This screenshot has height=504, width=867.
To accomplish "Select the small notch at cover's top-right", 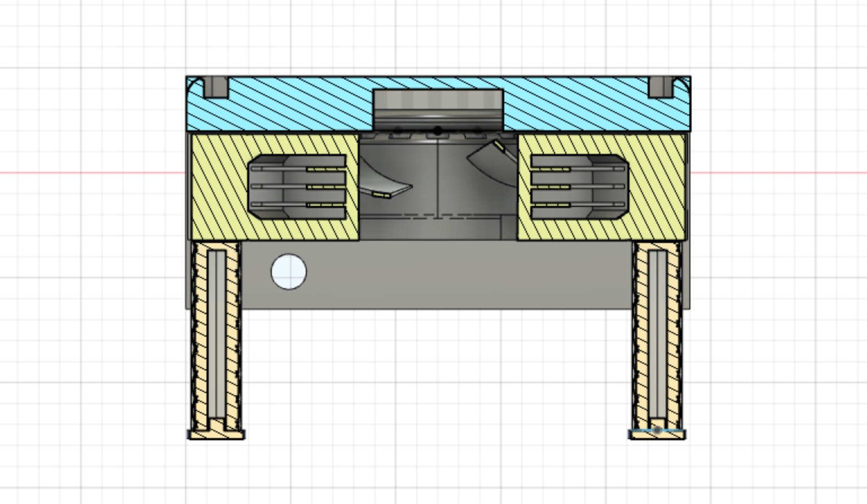I will pos(661,87).
